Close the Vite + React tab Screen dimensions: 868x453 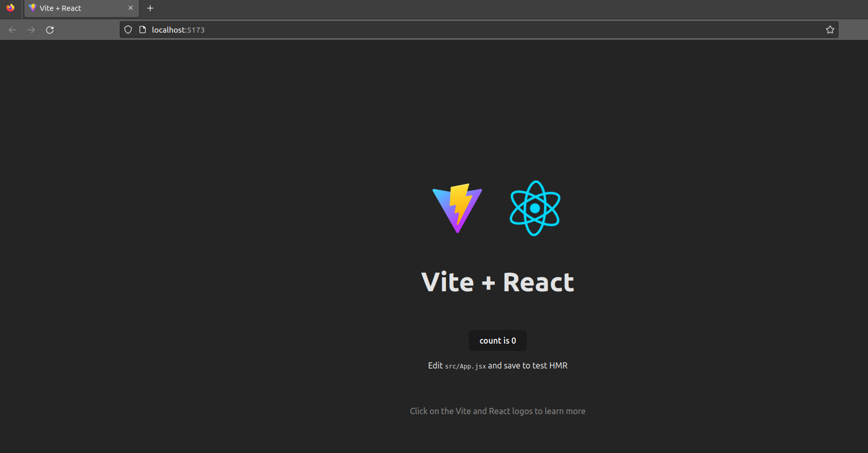click(x=131, y=8)
